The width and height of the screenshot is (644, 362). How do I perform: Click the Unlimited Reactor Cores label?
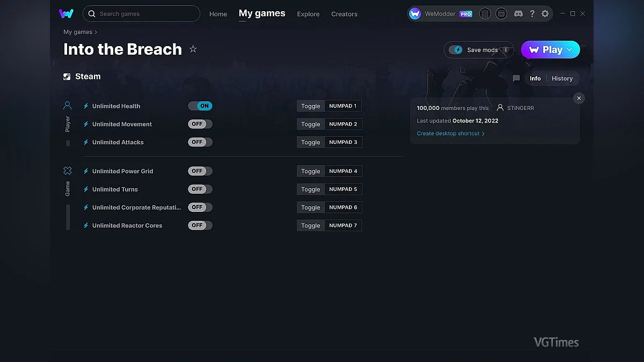127,226
